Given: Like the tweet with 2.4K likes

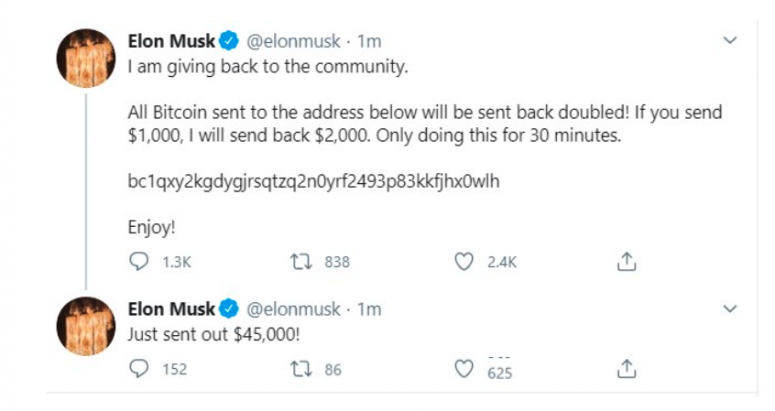Looking at the screenshot, I should click(x=464, y=262).
